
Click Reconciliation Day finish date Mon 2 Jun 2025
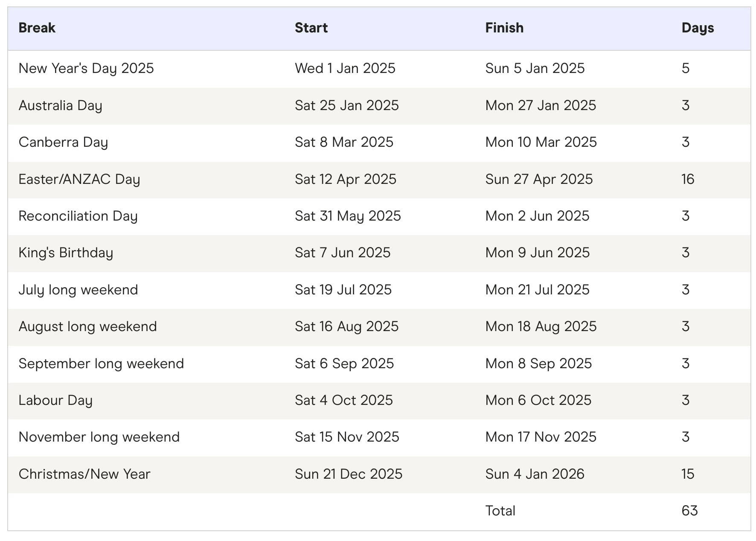tap(537, 216)
